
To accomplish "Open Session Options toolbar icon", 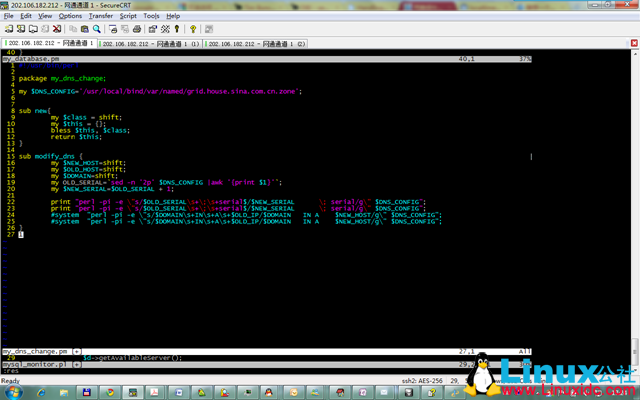I will tap(153, 29).
